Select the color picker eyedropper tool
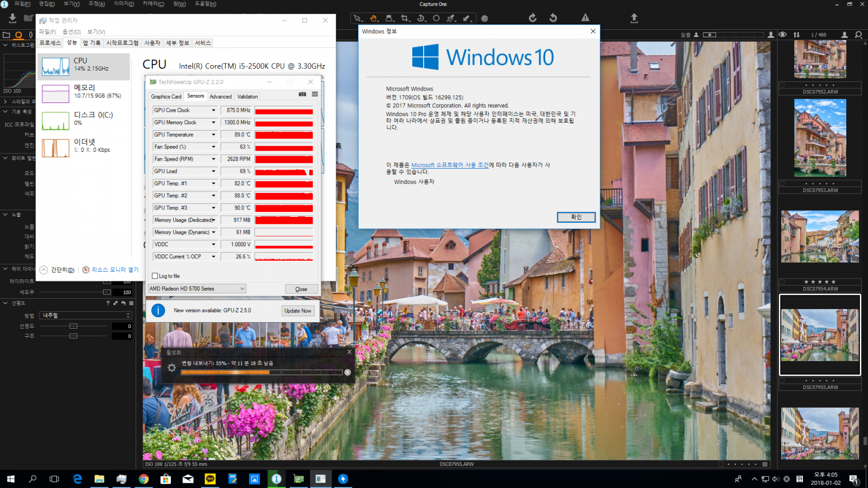 pos(450,18)
